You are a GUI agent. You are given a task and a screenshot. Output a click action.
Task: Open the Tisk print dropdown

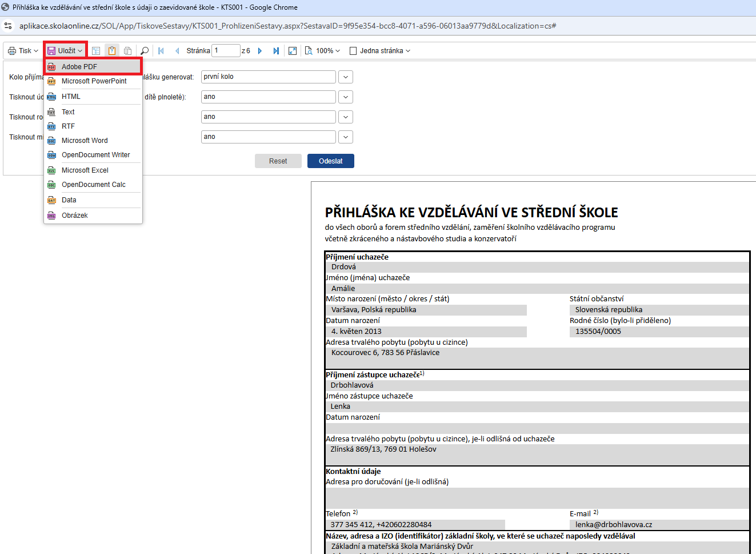tap(23, 51)
